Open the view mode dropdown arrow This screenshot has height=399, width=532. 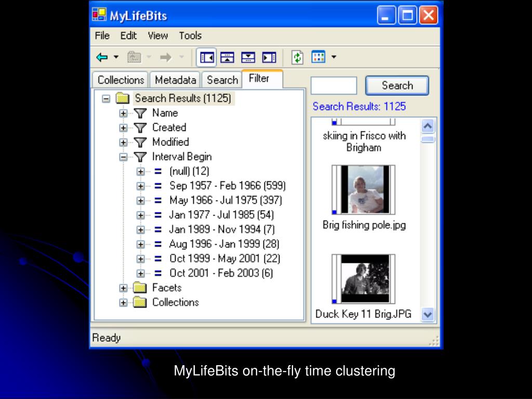click(334, 57)
